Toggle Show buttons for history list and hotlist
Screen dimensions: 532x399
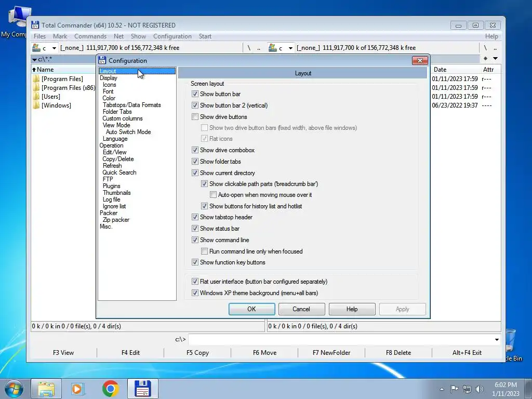[204, 206]
